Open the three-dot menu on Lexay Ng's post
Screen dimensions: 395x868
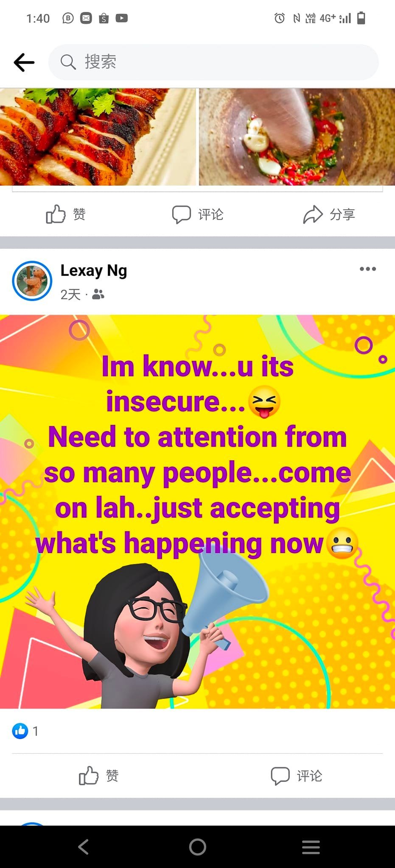tap(367, 269)
